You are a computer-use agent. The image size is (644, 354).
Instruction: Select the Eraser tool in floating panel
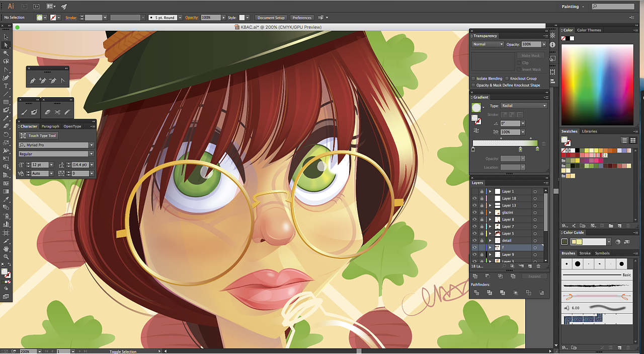[48, 112]
